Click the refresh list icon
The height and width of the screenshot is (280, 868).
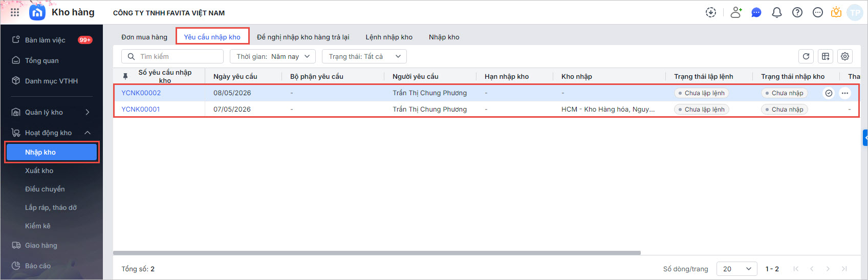click(x=806, y=56)
